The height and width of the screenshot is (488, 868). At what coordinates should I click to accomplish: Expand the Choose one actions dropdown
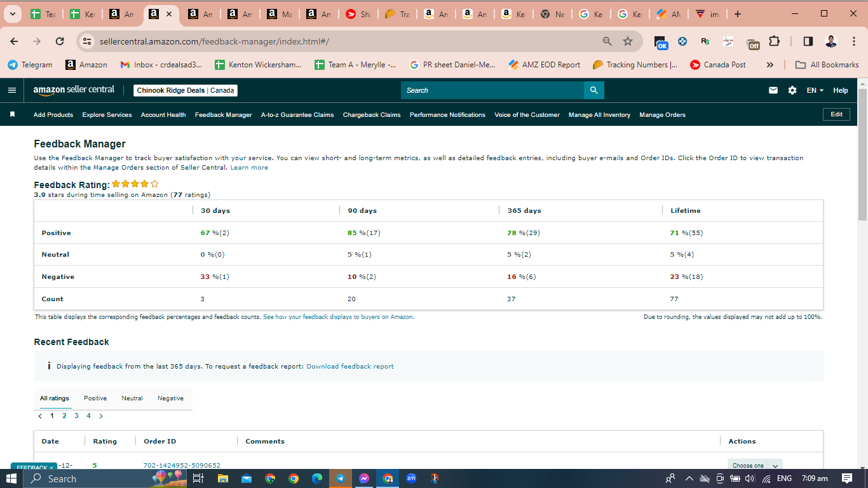coord(754,466)
